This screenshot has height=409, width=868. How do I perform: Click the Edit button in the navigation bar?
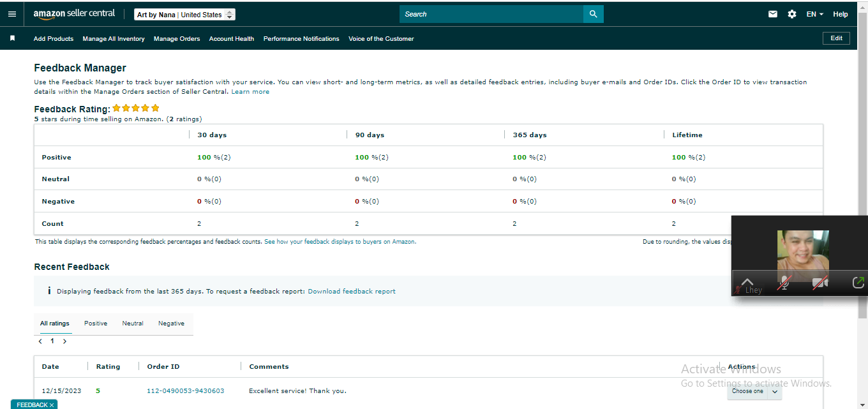(x=836, y=38)
